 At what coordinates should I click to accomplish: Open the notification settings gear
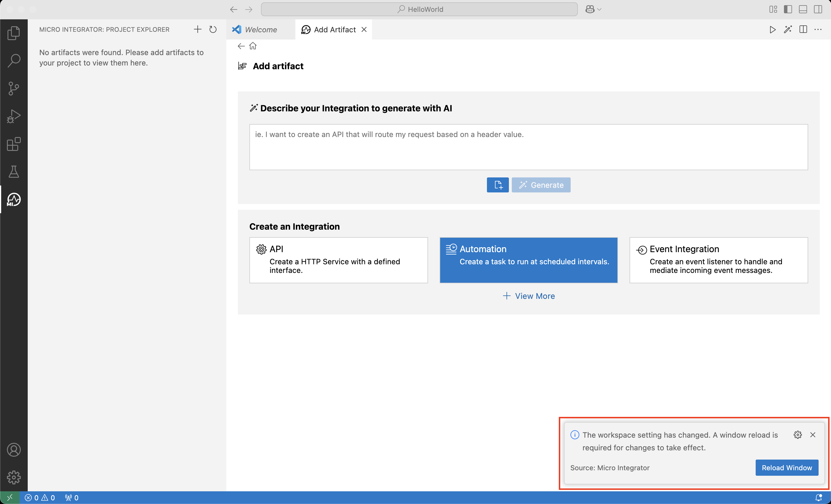[x=798, y=434]
